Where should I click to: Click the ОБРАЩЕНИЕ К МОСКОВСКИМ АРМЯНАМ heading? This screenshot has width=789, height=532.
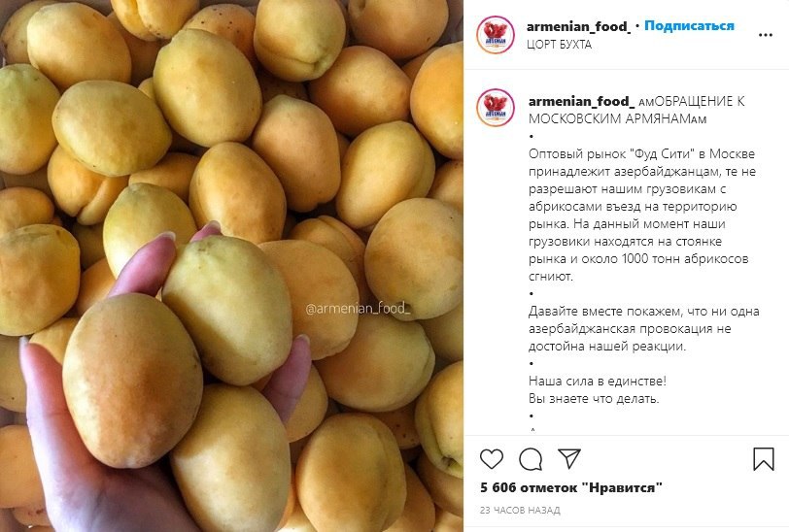pos(636,110)
